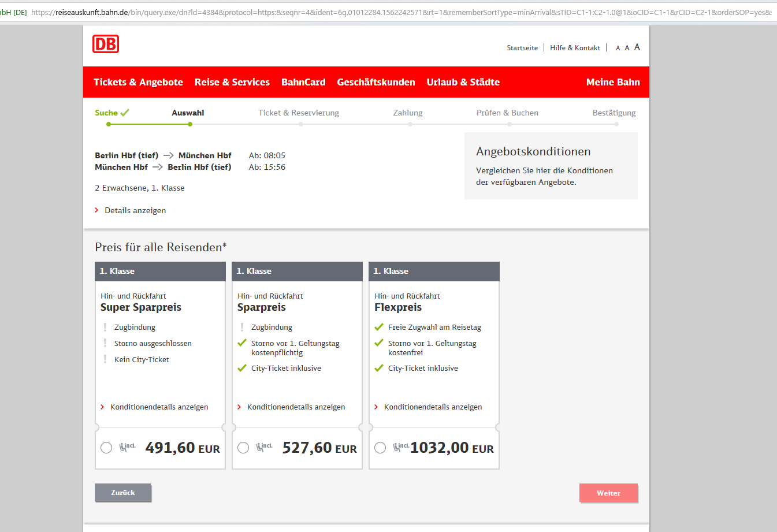Click exclamation icon beside Kein City-Ticket
Viewport: 777px width, 532px height.
tap(105, 359)
